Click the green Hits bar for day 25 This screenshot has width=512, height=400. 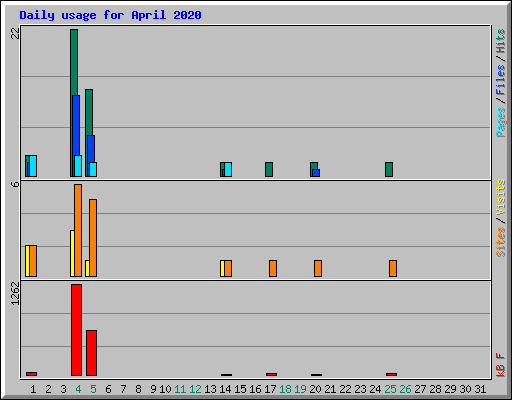click(x=389, y=169)
